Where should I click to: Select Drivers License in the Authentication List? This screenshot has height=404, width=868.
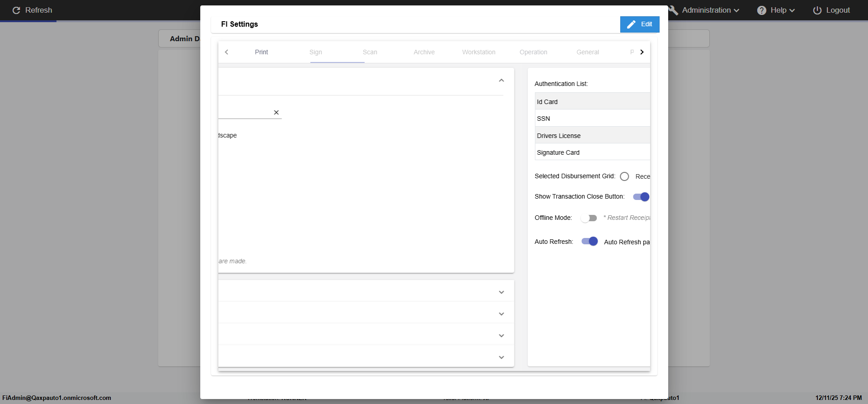coord(559,136)
